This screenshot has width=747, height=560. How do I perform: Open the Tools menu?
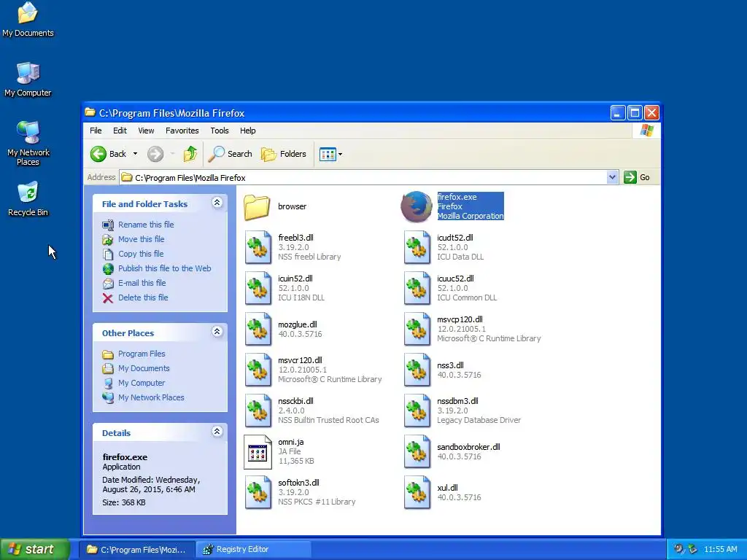pyautogui.click(x=220, y=131)
